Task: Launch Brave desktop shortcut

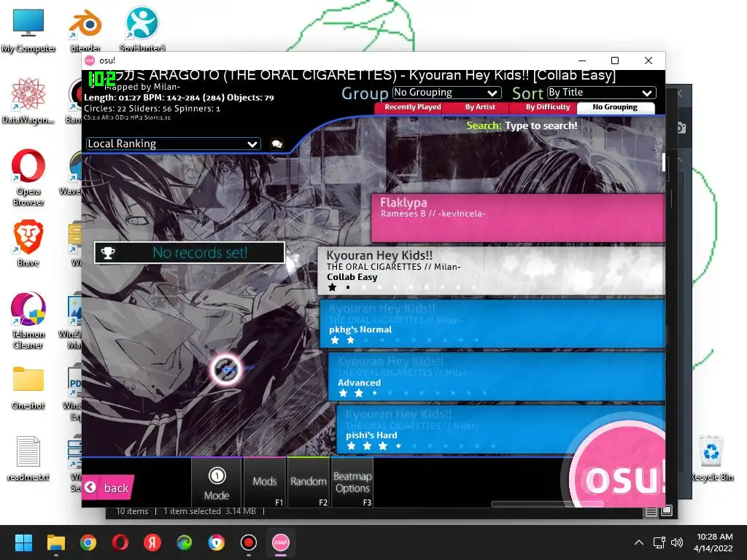Action: point(28,244)
